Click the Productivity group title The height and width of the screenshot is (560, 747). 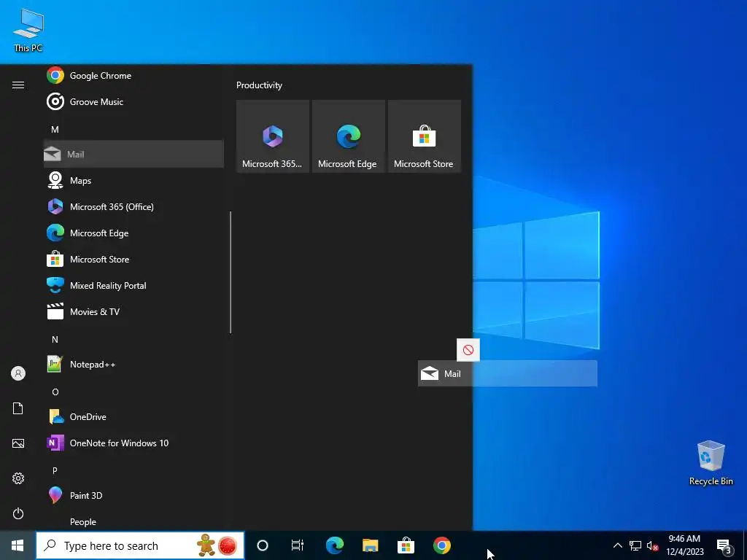259,85
